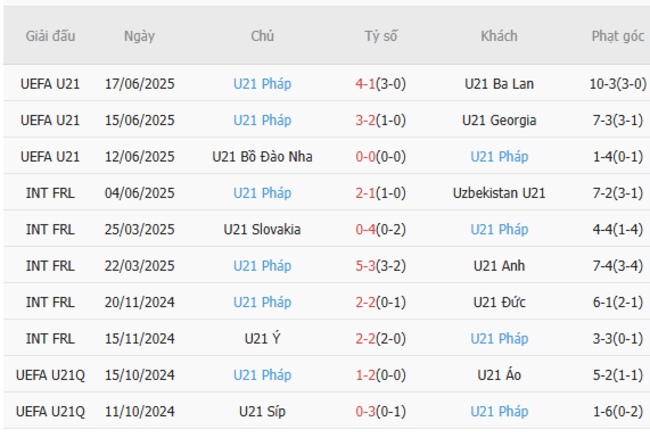This screenshot has height=438, width=650.
Task: Click the U21 Ba Lan away team
Action: [499, 84]
